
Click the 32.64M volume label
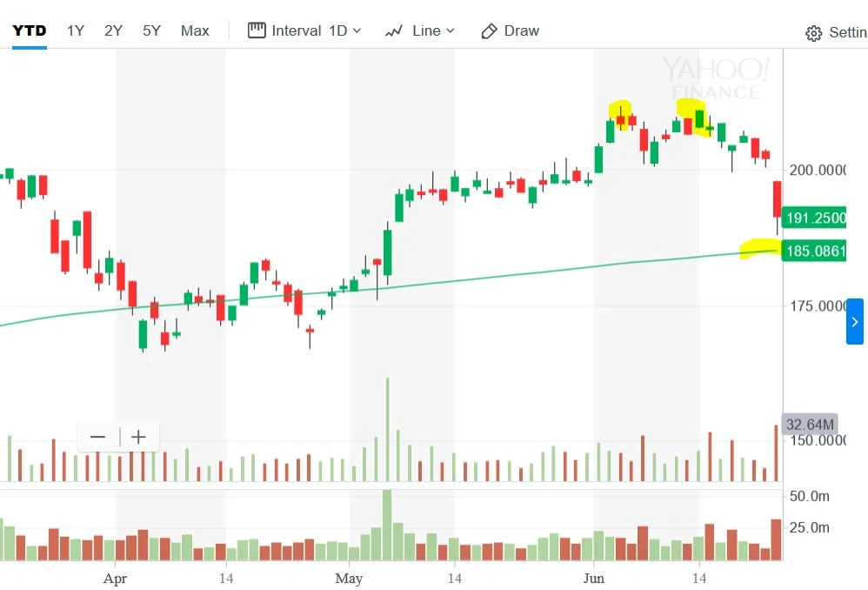[x=810, y=425]
